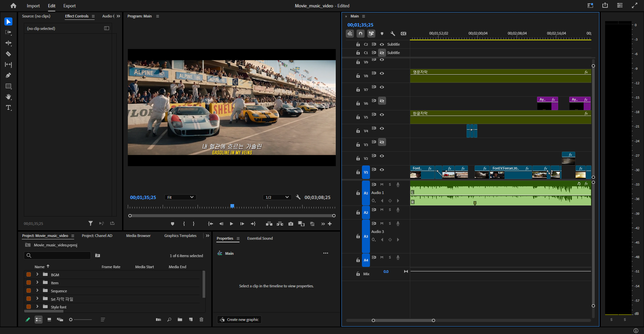Step back one frame in Program monitor

click(221, 224)
